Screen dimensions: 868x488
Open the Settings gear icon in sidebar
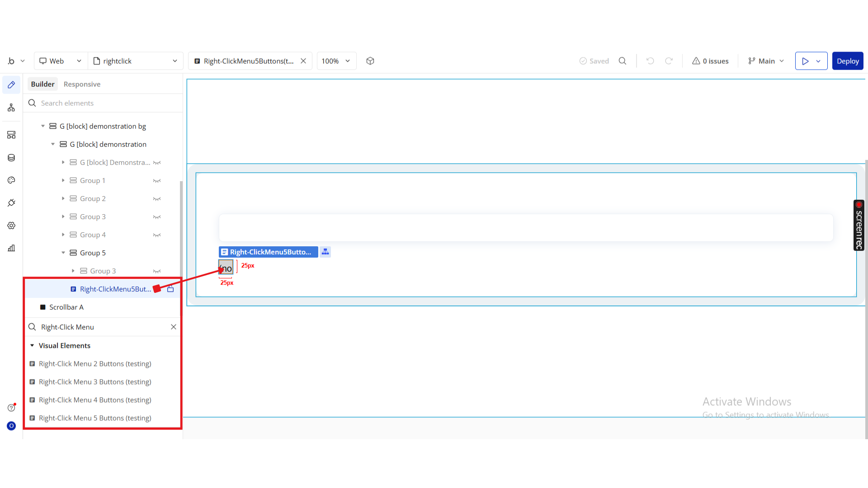11,225
